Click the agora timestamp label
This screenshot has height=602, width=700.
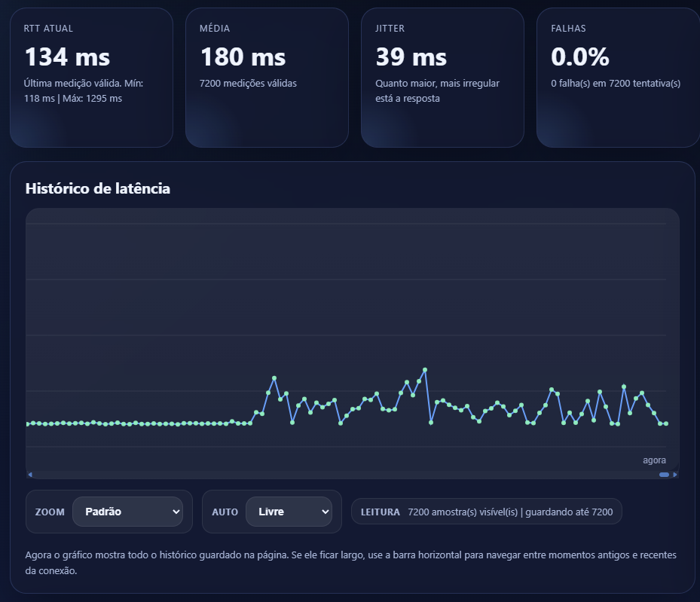[654, 460]
